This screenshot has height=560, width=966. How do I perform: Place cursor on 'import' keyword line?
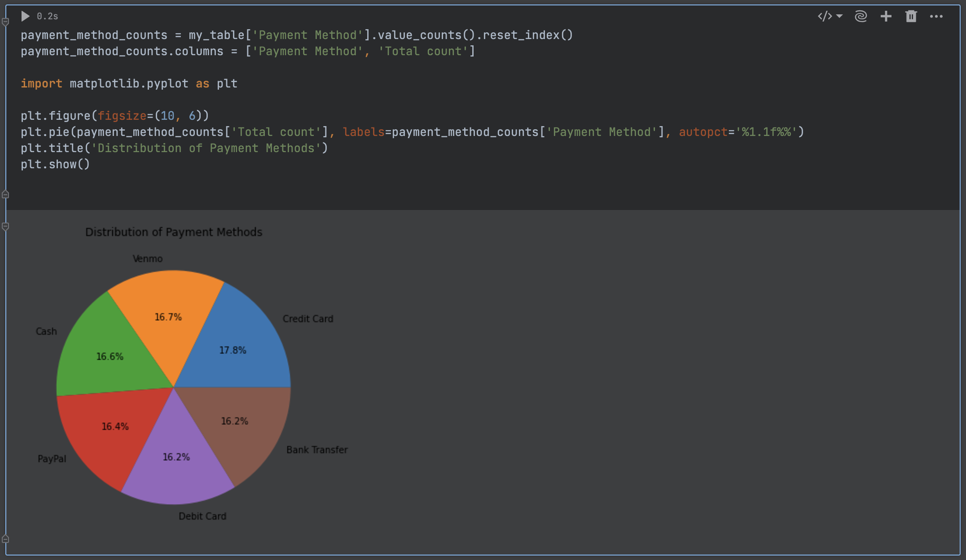point(41,83)
